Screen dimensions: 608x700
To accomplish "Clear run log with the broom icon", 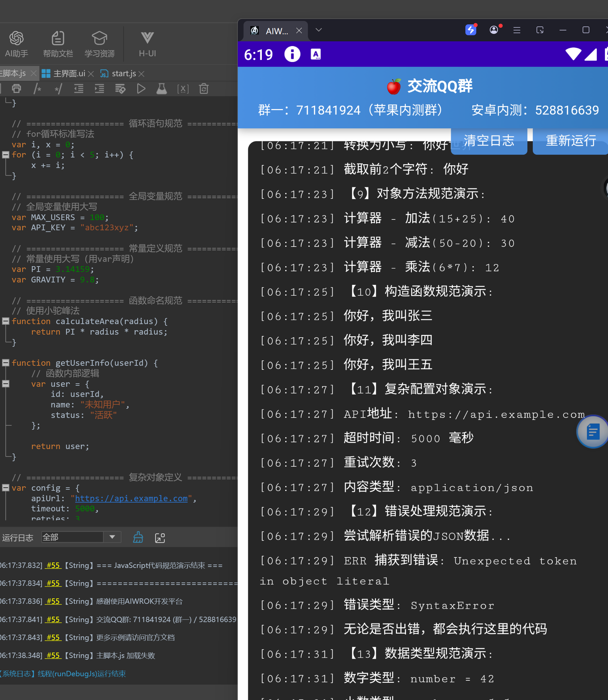I will [138, 537].
